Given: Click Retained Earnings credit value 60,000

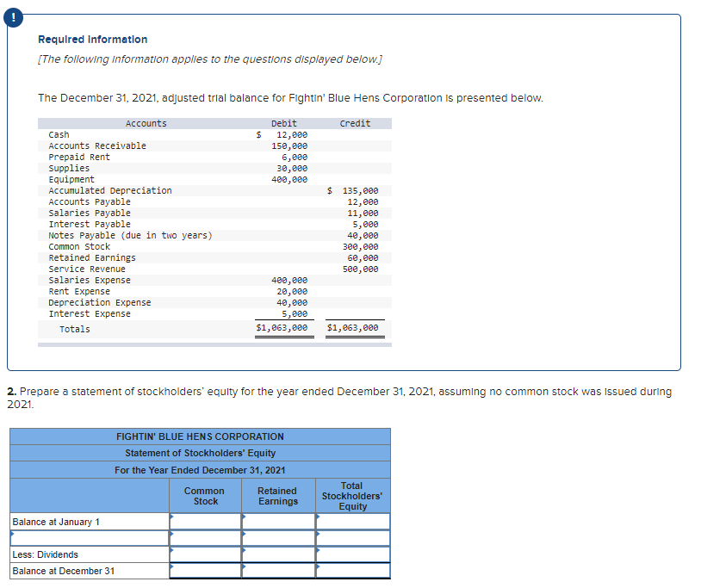Looking at the screenshot, I should point(363,257).
